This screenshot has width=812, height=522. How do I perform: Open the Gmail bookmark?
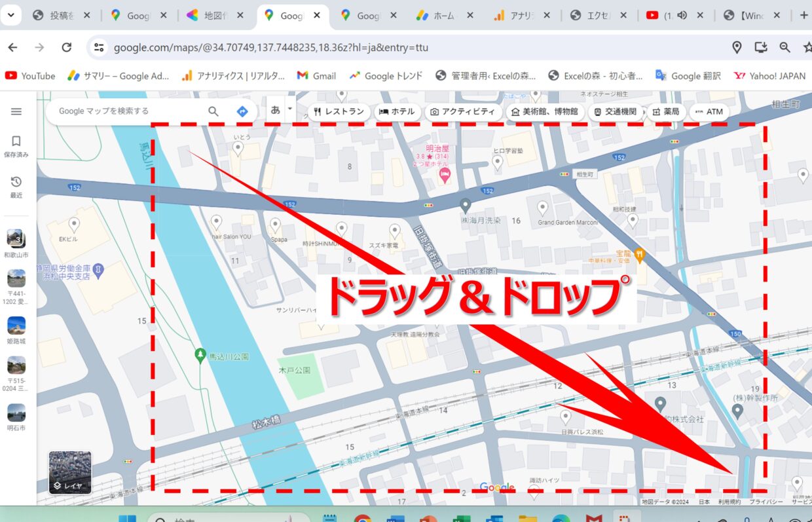(x=316, y=76)
